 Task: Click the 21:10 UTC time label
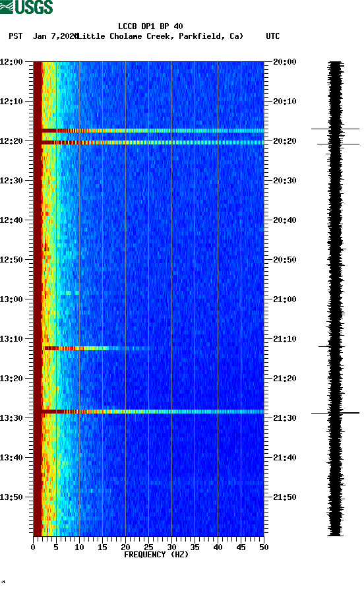285,339
